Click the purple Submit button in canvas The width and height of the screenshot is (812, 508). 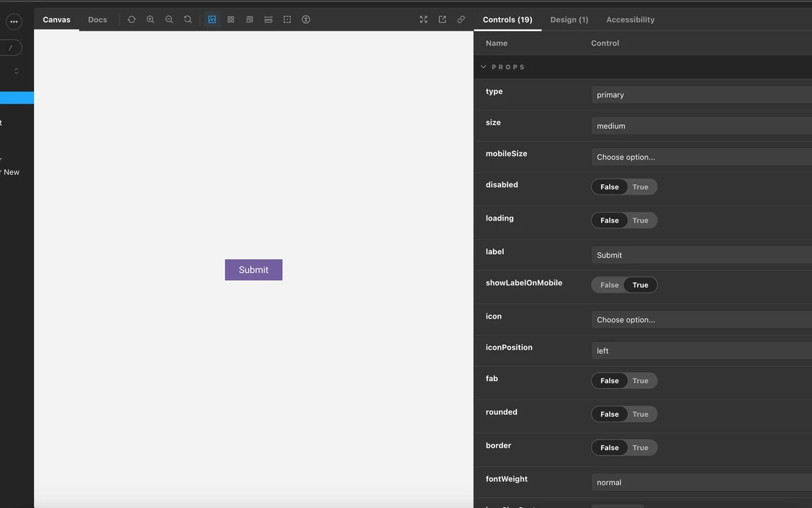[x=254, y=270]
